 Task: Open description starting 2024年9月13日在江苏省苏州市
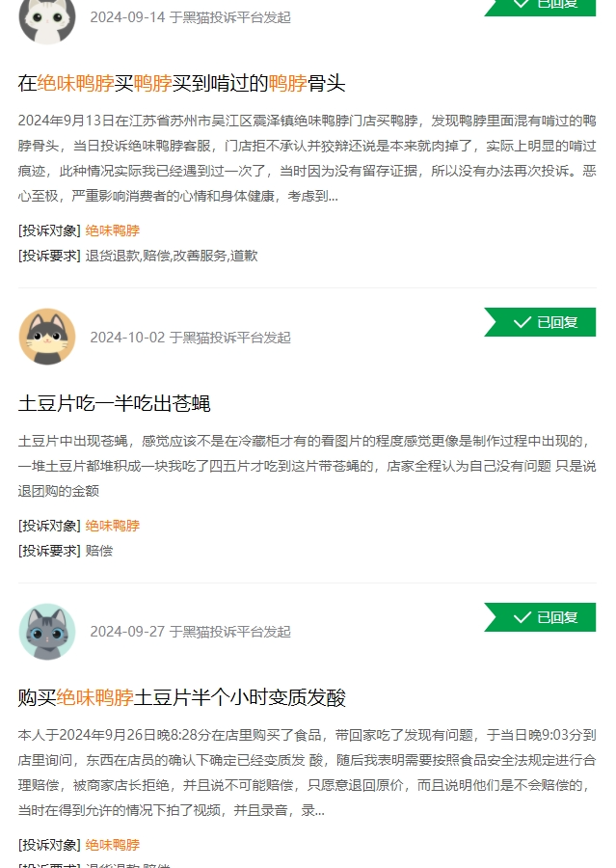(x=308, y=158)
